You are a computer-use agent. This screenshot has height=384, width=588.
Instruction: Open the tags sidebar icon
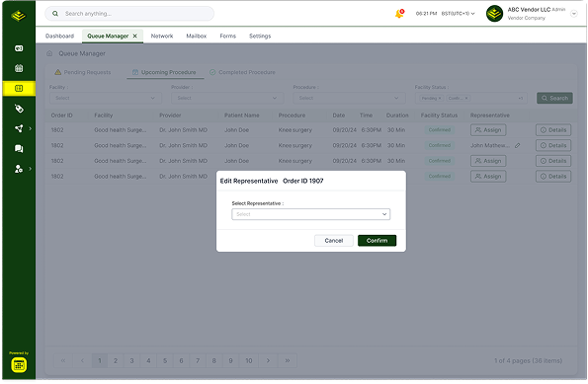[19, 109]
